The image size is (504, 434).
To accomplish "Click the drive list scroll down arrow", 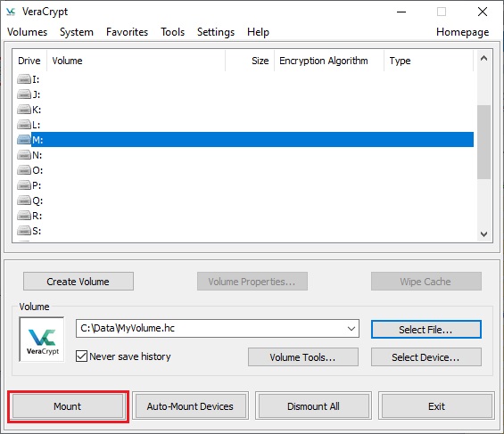I will [483, 234].
